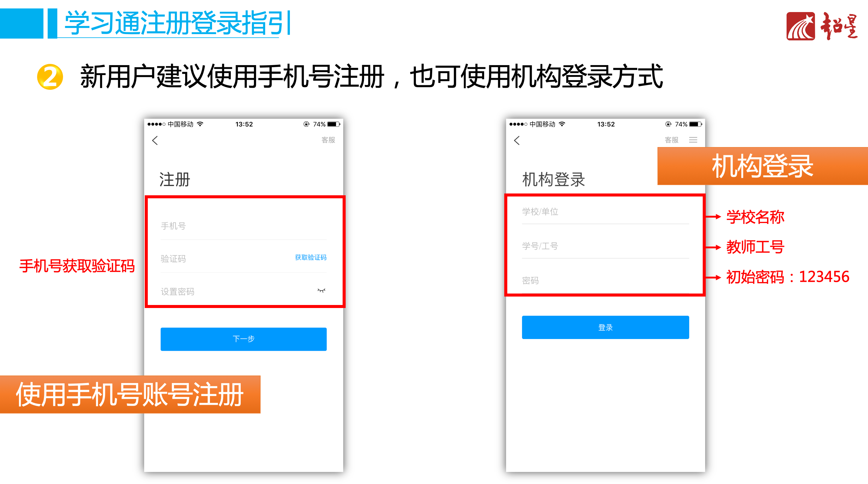868x484 pixels.
Task: Click the yellow number 2 badge
Action: coord(50,77)
